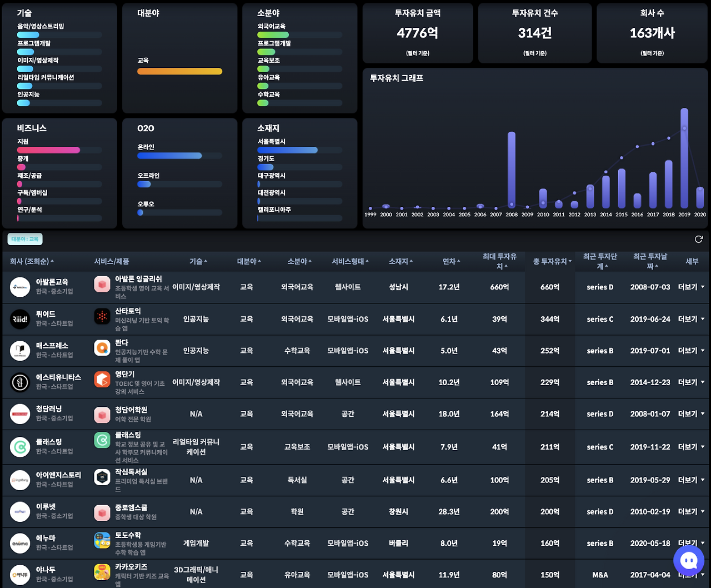Click the 토도수학 service icon
This screenshot has height=588, width=711.
click(102, 541)
